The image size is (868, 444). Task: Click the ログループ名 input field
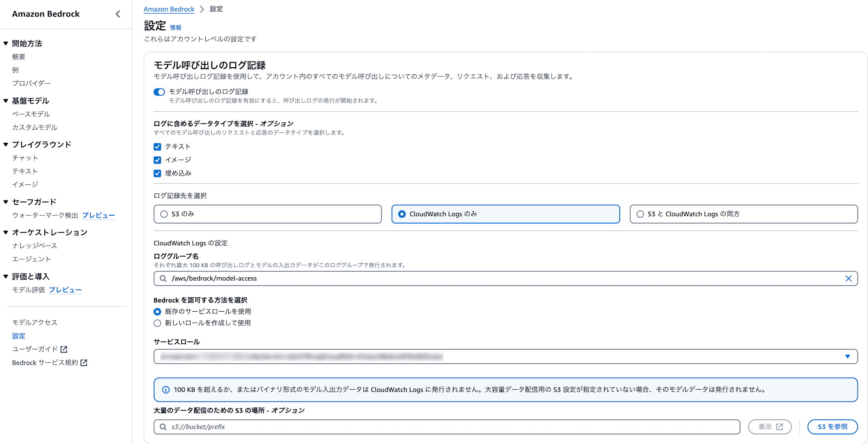point(506,279)
